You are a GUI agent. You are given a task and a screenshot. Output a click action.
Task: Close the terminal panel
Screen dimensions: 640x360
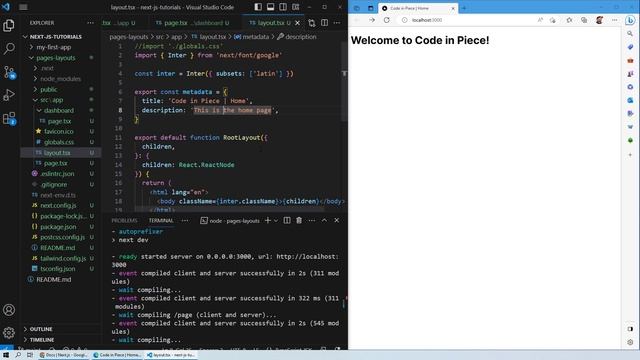click(x=337, y=220)
